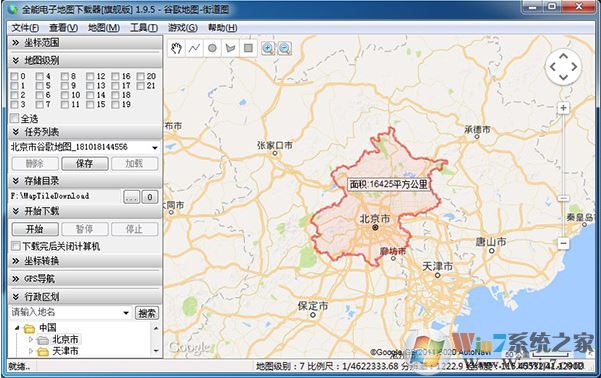601x378 pixels.
Task: Click the 删除 button
Action: [35, 164]
